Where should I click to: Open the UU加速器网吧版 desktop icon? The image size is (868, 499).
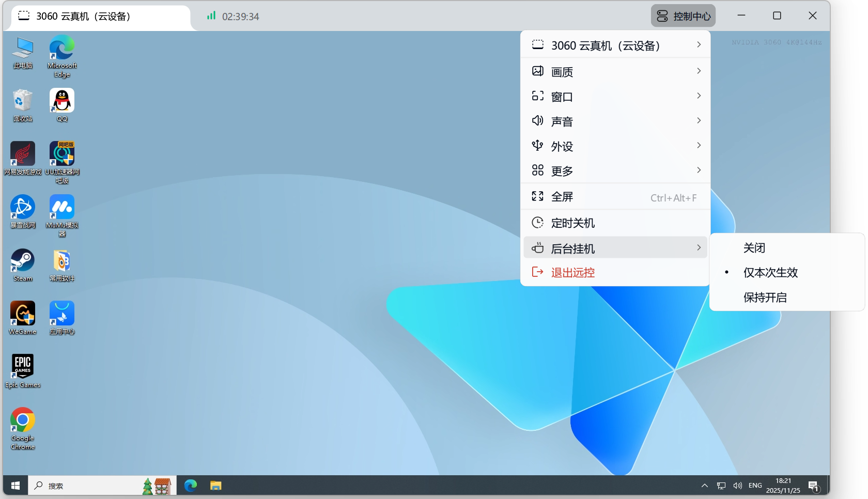tap(62, 155)
